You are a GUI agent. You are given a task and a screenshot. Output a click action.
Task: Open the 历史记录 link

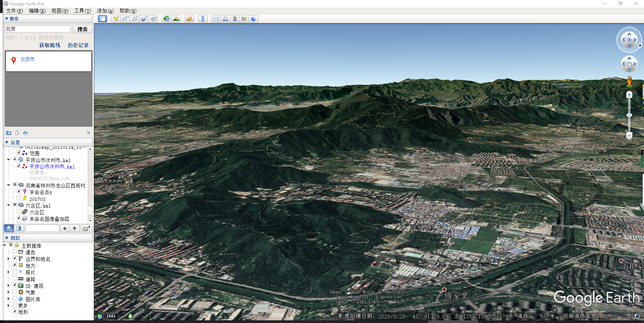(78, 45)
